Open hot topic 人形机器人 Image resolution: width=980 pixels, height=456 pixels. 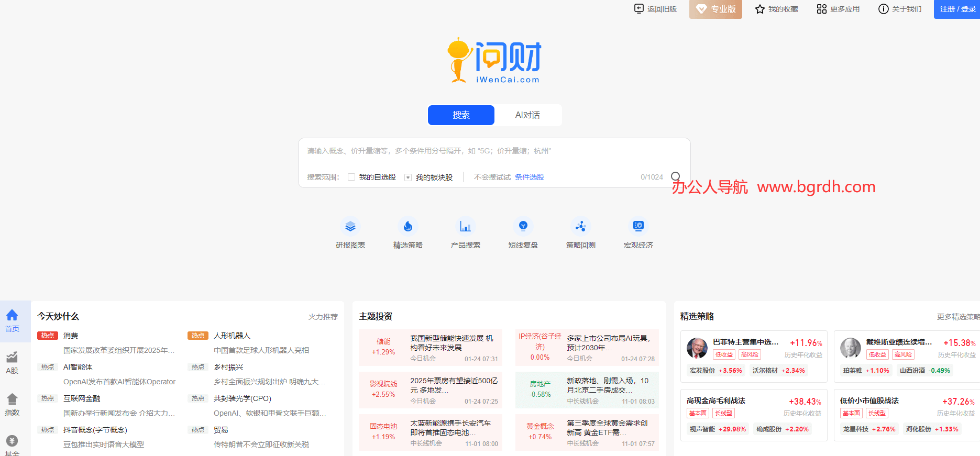click(232, 336)
